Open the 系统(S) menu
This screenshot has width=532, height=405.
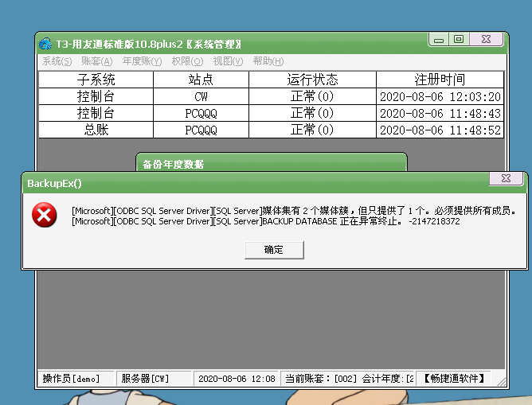(57, 61)
